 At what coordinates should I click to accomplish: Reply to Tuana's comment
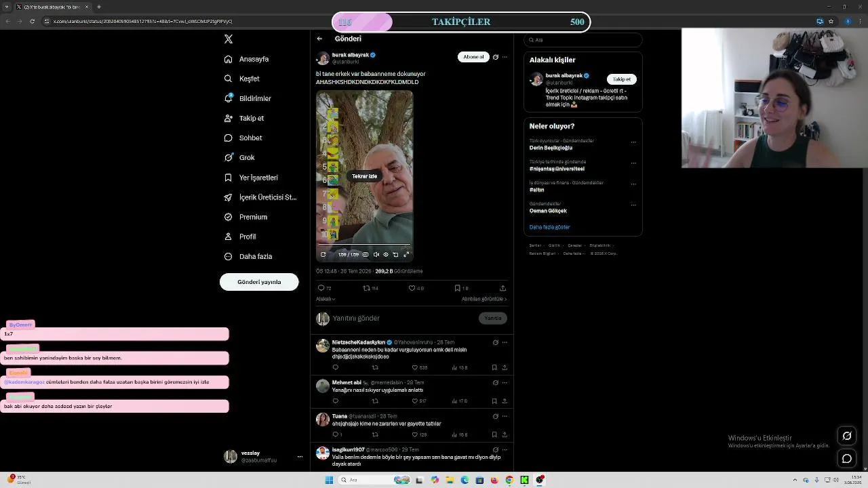click(x=335, y=434)
